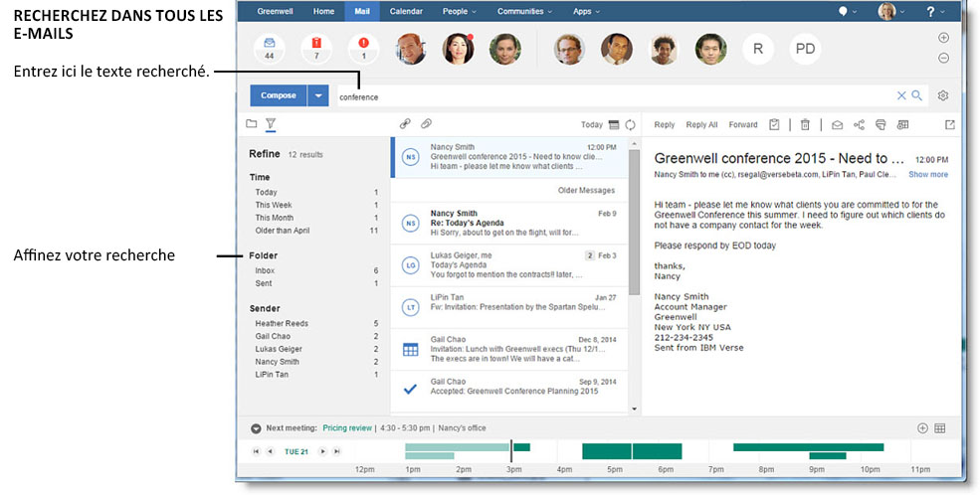Add a calendar event with the plus icon
The height and width of the screenshot is (495, 980).
(922, 428)
